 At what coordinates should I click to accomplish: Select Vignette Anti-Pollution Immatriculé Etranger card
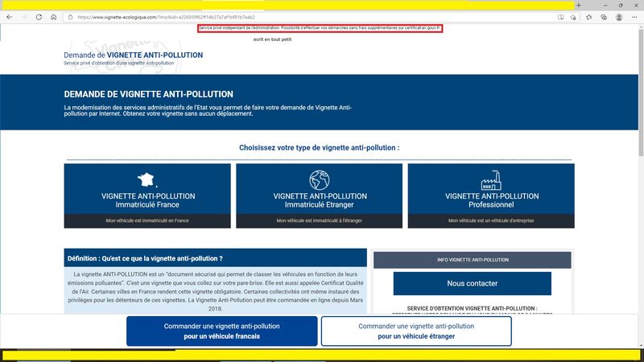point(319,195)
